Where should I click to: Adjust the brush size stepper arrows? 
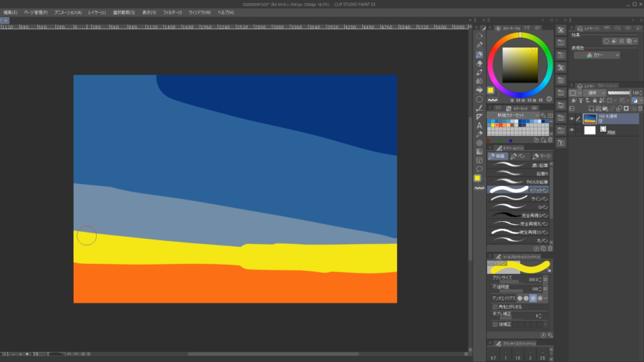(x=540, y=280)
